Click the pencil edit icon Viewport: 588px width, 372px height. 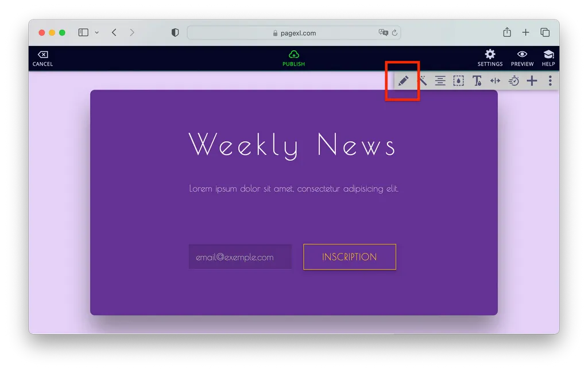[x=403, y=80]
